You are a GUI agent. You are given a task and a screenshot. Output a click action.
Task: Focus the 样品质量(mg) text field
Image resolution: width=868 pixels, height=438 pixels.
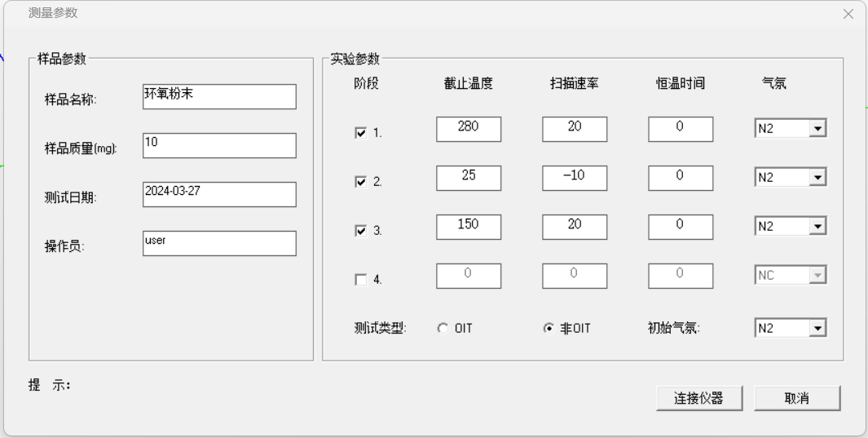tap(218, 145)
